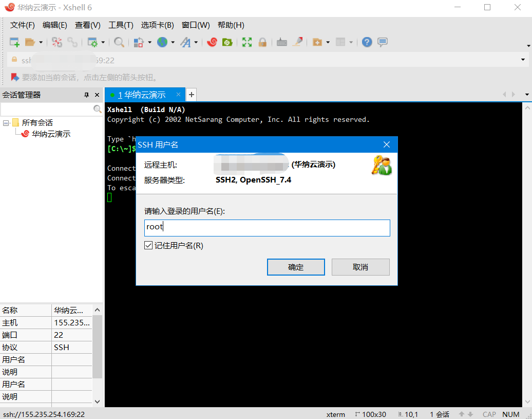Click the session manager search field
Image resolution: width=532 pixels, height=419 pixels.
(x=47, y=109)
